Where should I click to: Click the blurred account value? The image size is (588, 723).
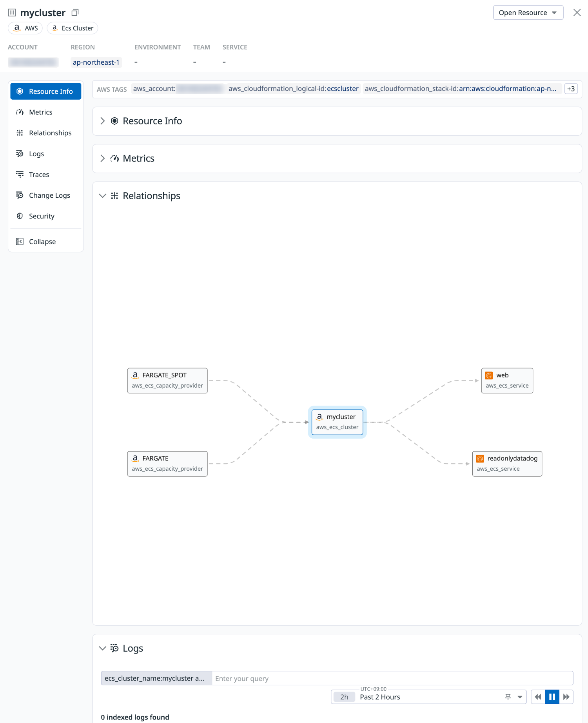point(33,62)
